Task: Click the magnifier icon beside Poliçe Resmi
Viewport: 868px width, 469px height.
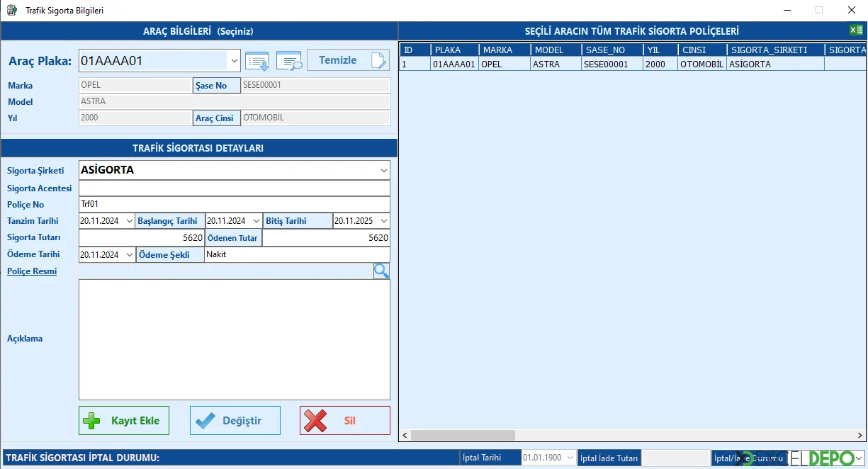Action: [381, 271]
